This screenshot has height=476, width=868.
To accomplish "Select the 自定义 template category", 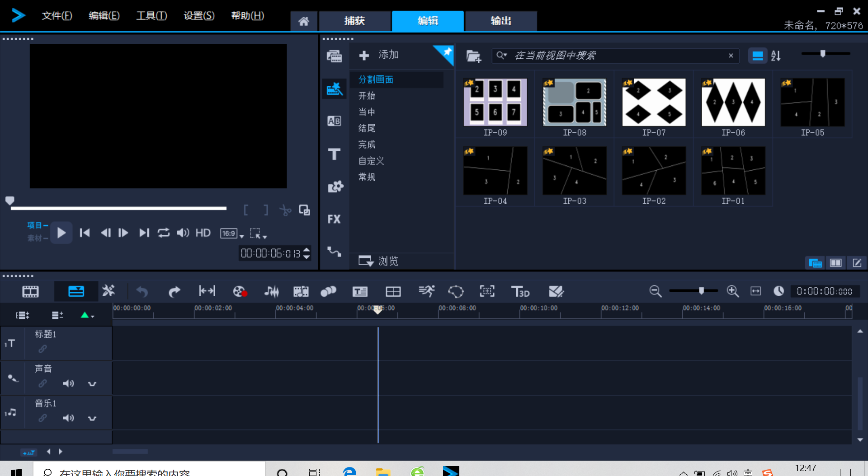I will point(371,161).
